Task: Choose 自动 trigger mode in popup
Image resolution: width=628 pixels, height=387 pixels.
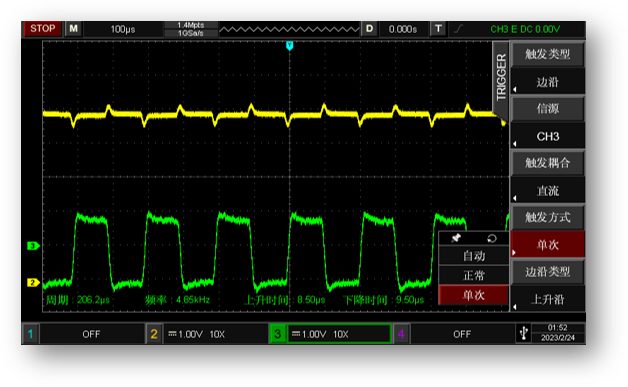Action: [474, 256]
